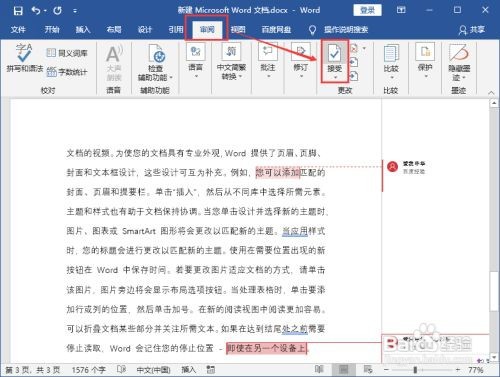Collapse the ribbon with the chevron
500x377 pixels.
(491, 92)
